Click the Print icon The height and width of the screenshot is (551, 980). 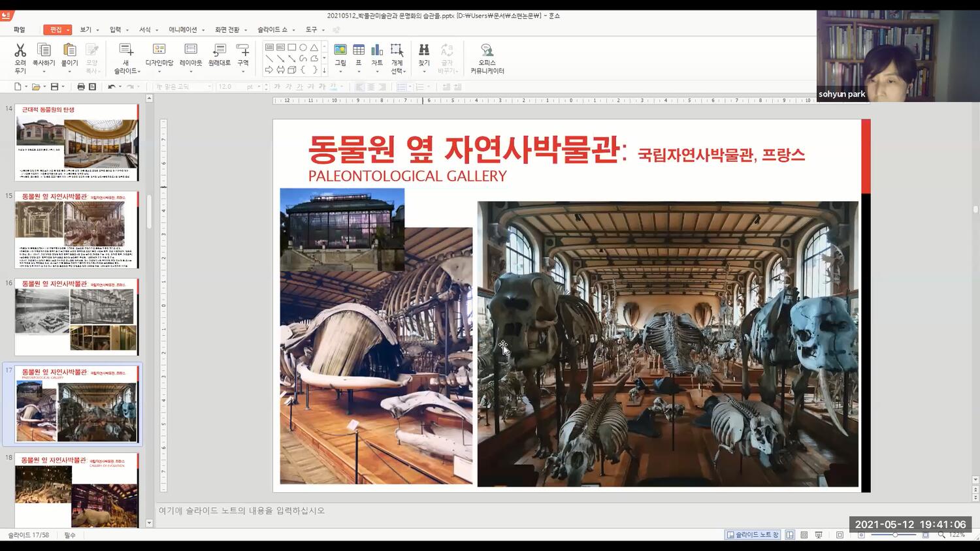[81, 86]
